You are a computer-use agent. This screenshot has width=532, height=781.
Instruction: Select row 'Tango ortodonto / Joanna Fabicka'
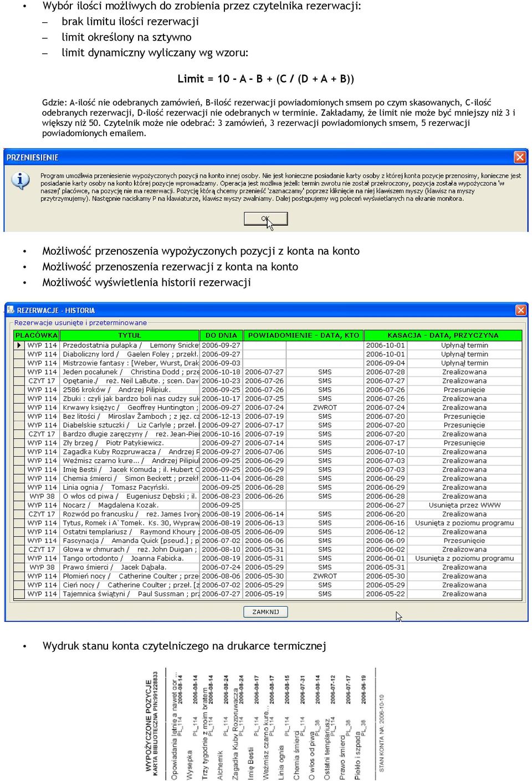pos(267,558)
